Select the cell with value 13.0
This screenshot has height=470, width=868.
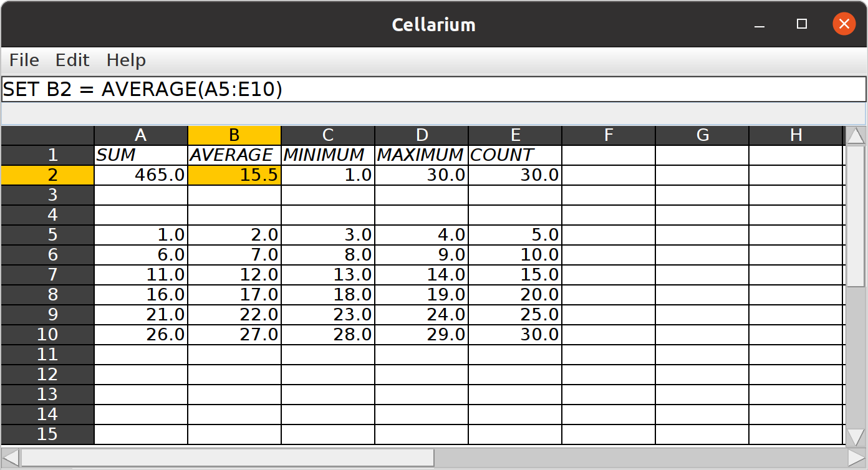[x=328, y=275]
